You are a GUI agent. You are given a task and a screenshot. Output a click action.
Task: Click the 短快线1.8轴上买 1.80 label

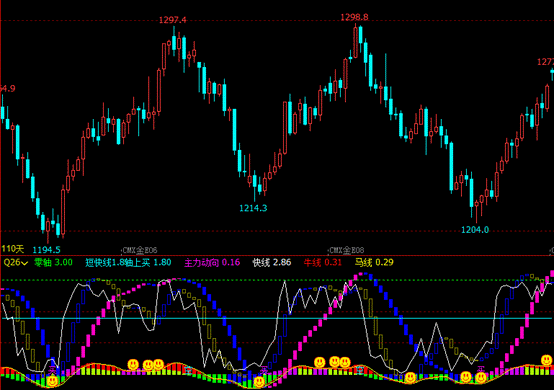tap(128, 262)
